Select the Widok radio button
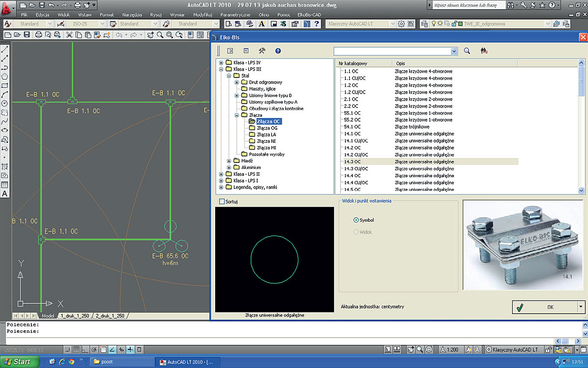The height and width of the screenshot is (368, 588). [357, 232]
